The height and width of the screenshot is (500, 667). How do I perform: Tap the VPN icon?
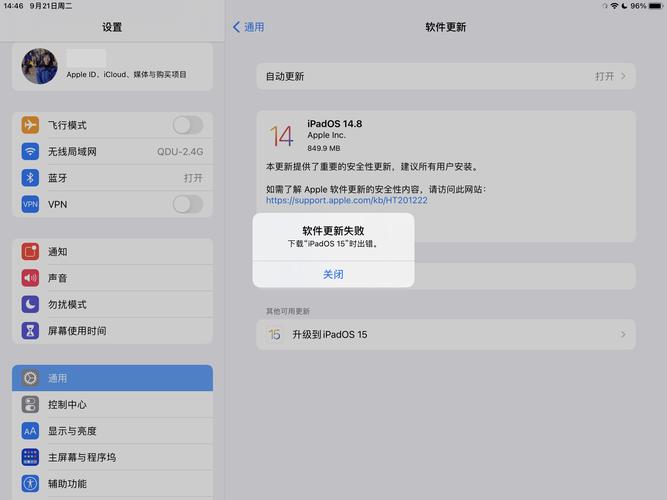(x=30, y=204)
